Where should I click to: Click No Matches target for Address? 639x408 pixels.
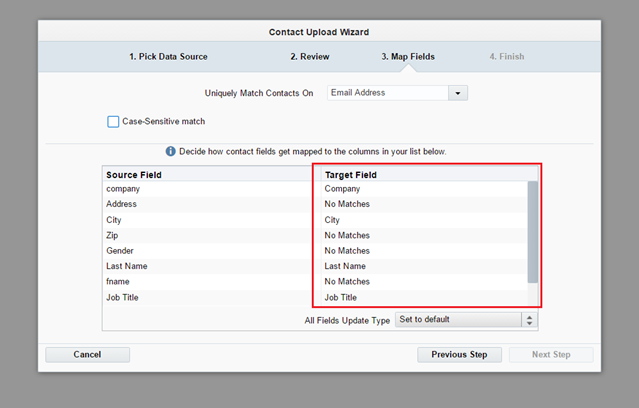point(424,204)
